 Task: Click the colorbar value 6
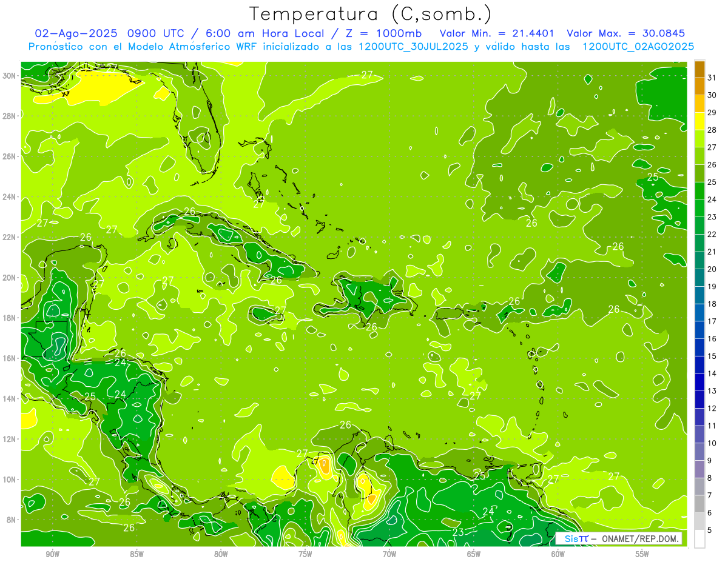coord(710,513)
